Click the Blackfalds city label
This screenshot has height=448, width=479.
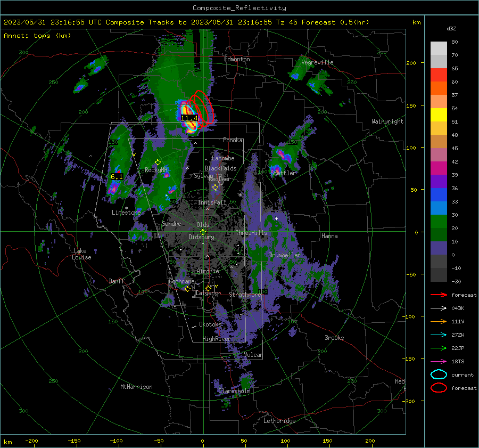click(x=220, y=168)
